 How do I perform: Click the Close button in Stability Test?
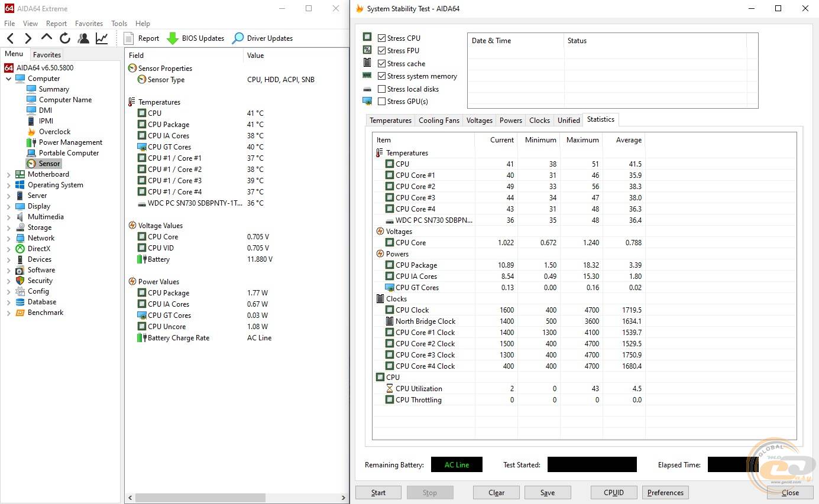coord(790,493)
